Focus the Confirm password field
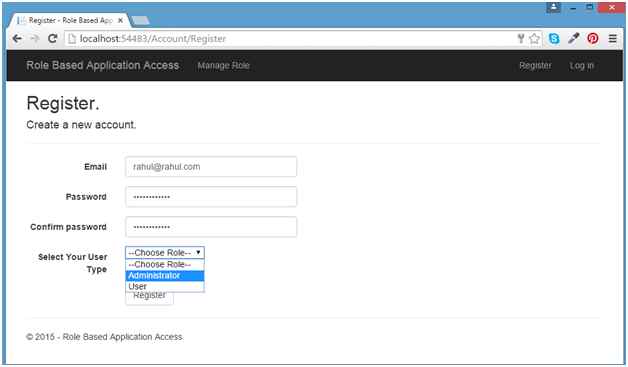The height and width of the screenshot is (367, 628). tap(211, 227)
